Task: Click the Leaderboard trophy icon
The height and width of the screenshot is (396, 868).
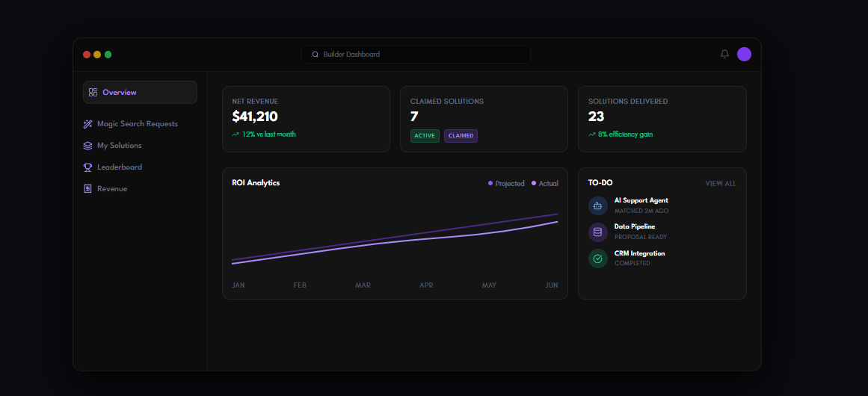Action: [x=87, y=167]
